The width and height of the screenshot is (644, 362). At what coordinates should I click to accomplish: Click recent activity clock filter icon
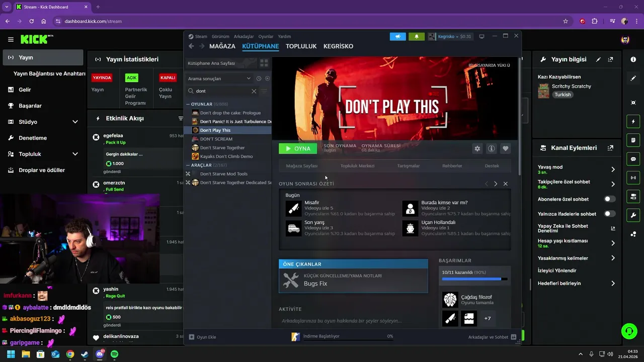coord(259,78)
